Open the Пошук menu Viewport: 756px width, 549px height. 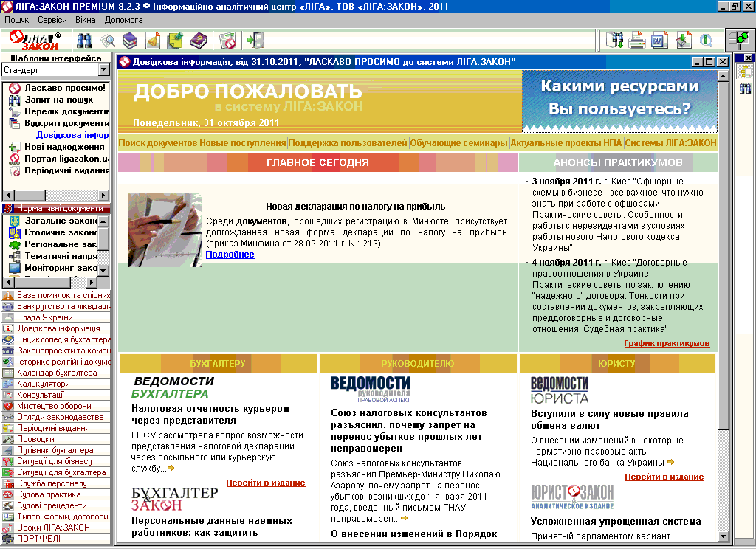[16, 20]
